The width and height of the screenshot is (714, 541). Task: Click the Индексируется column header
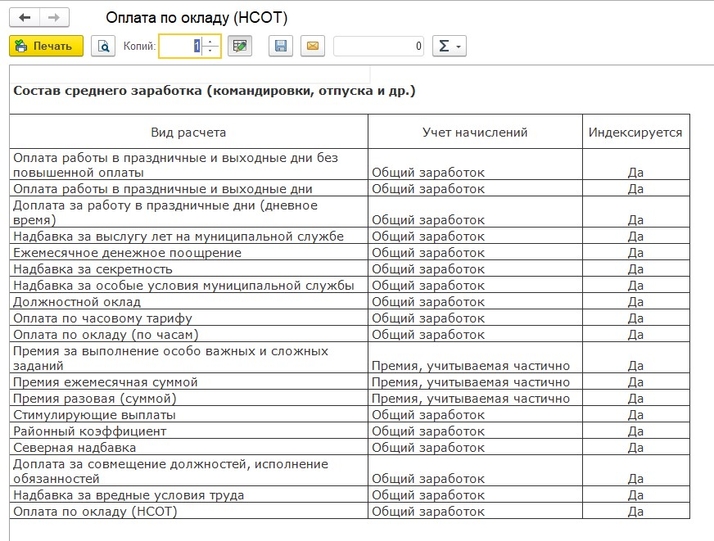tap(635, 132)
